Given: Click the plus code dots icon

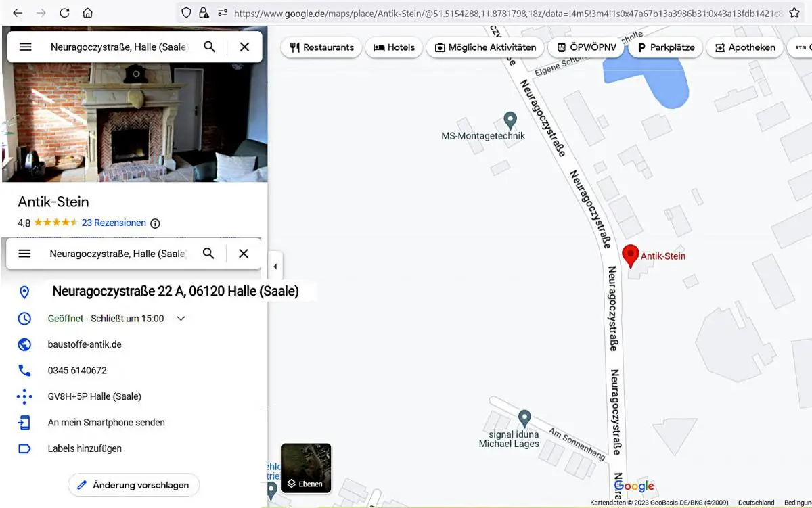Looking at the screenshot, I should point(24,396).
